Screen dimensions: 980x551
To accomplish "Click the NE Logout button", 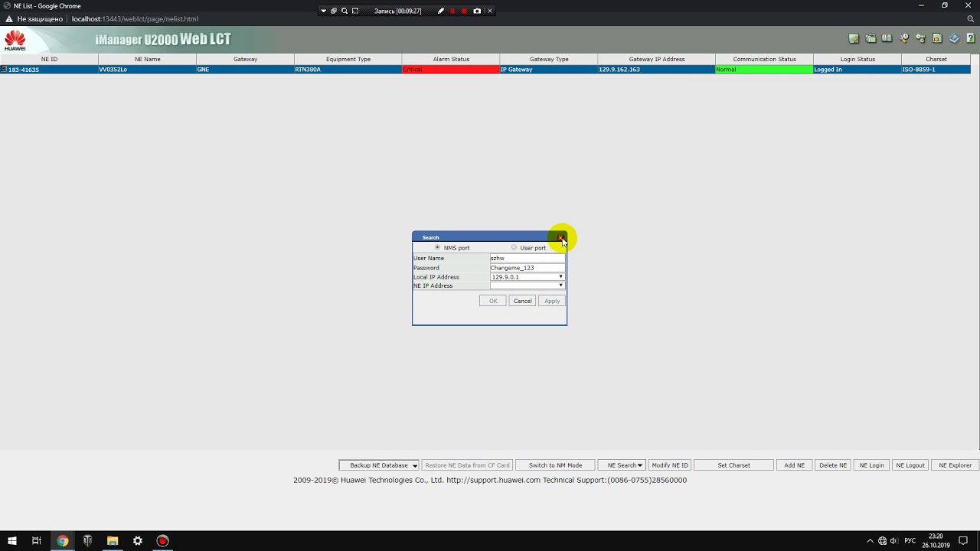I will click(910, 465).
